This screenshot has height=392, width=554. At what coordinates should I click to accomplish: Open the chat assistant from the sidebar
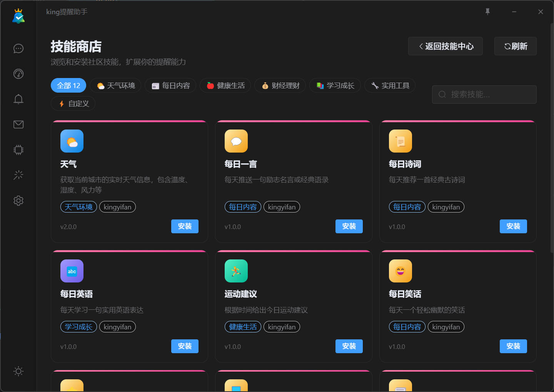point(18,48)
